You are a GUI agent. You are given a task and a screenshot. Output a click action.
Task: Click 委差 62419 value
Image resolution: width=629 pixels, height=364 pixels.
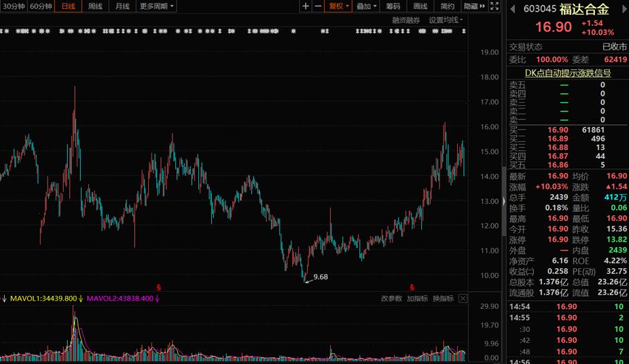615,59
